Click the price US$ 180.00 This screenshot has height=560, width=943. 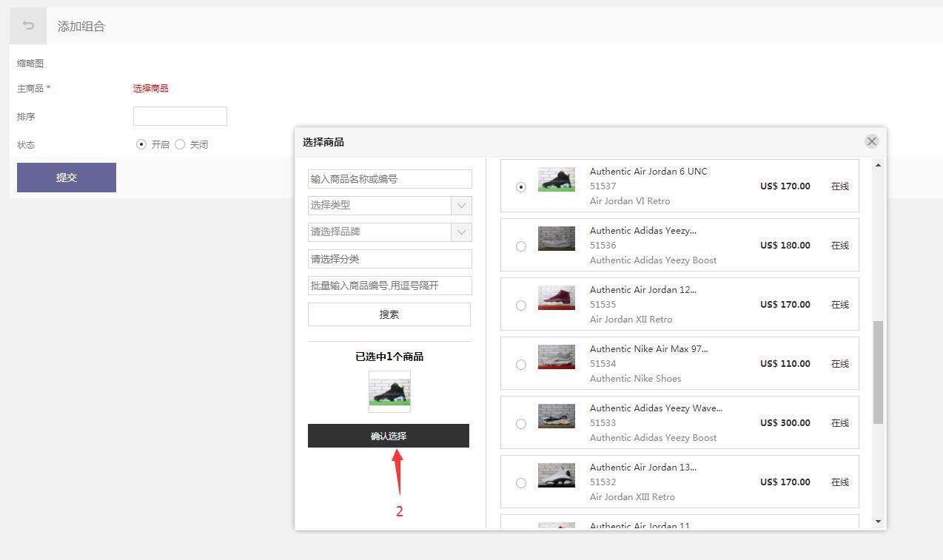(x=785, y=245)
